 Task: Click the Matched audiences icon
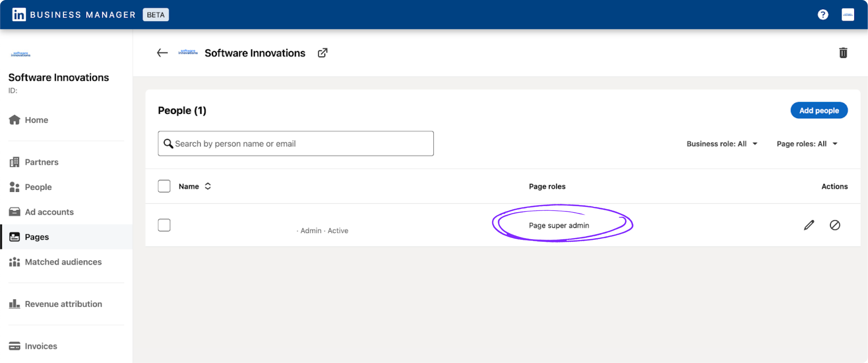coord(15,262)
